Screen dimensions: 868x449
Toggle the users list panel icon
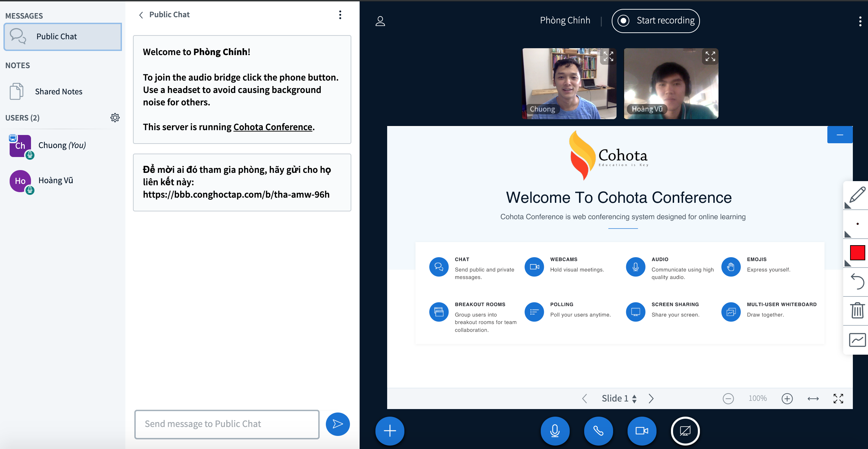380,21
